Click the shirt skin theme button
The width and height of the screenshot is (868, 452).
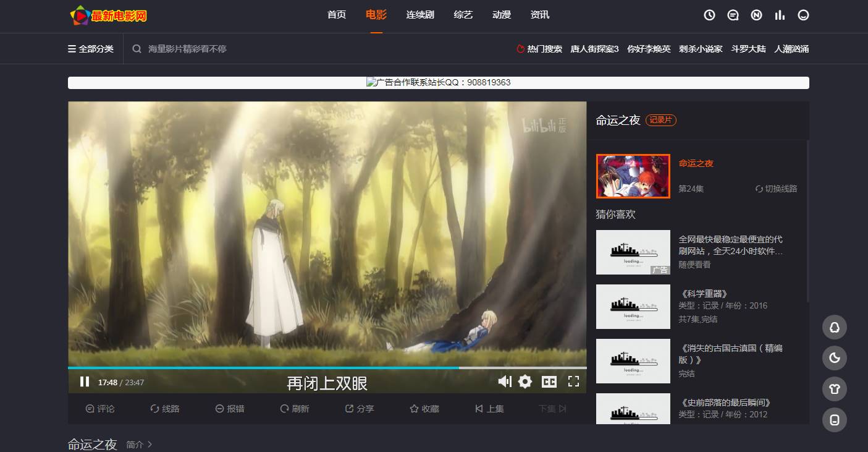pyautogui.click(x=834, y=389)
